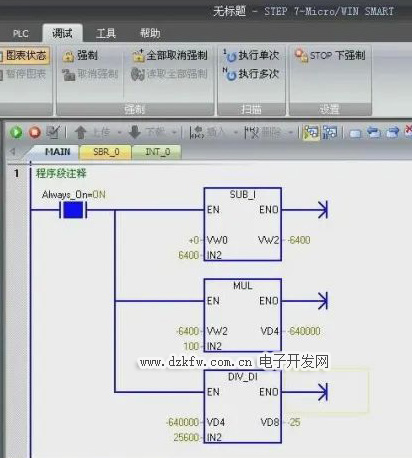Click the red Stop PLC icon
Viewport: 412px width, 458px height.
point(34,132)
